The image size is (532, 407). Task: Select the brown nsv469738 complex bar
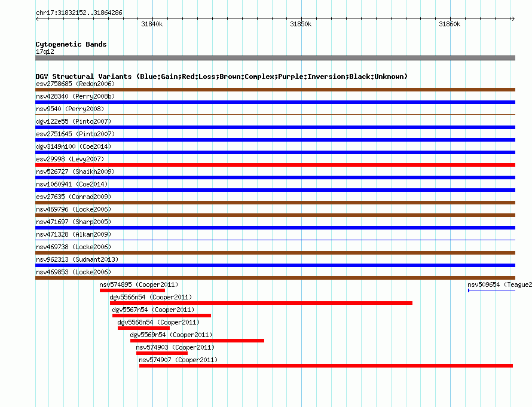[x=275, y=253]
